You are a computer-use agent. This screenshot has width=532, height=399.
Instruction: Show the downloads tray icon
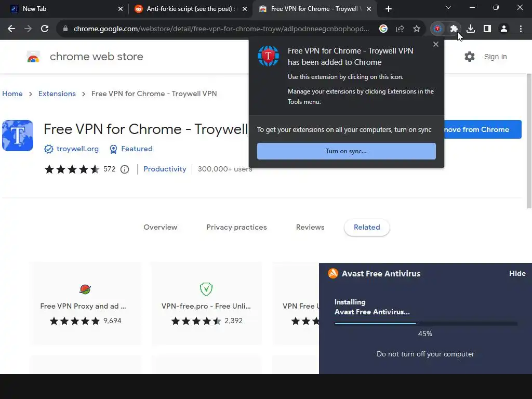pyautogui.click(x=471, y=29)
